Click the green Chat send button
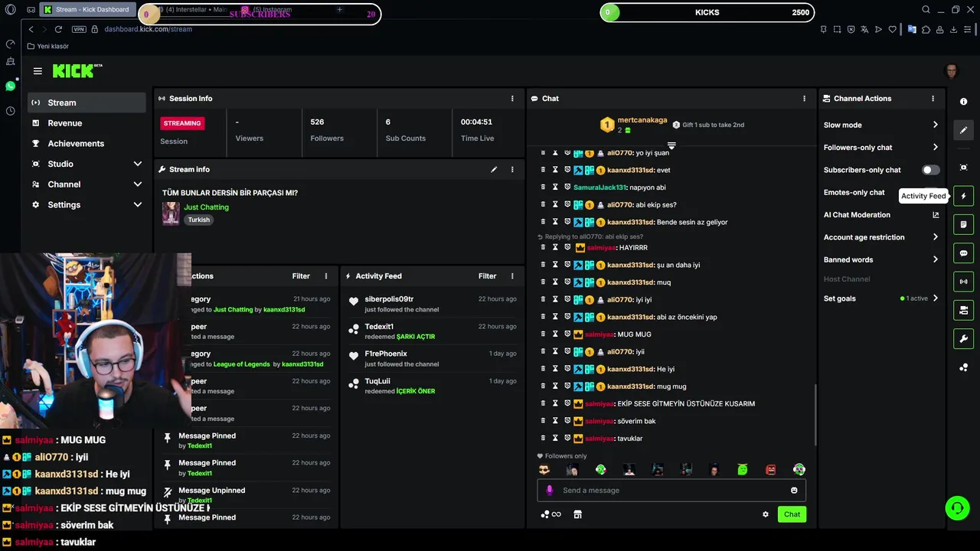The height and width of the screenshot is (551, 980). 792,514
